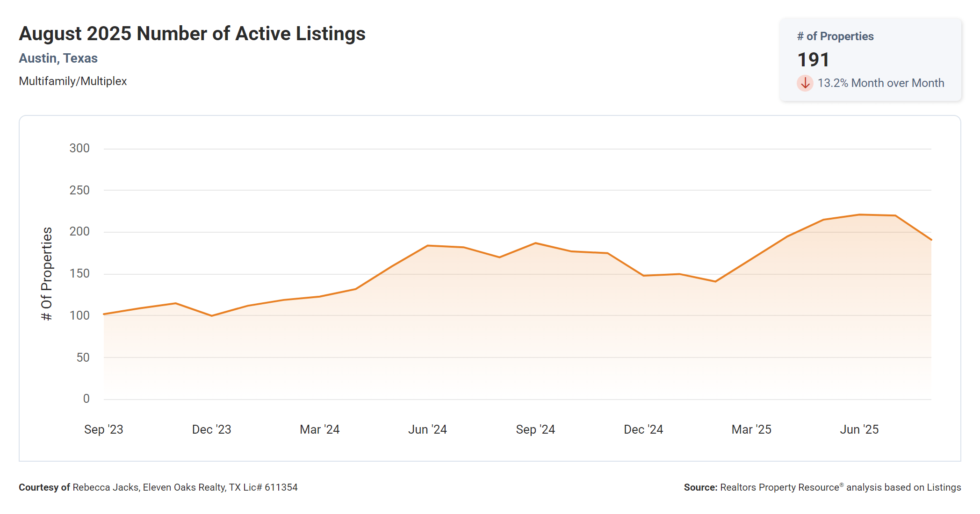
Task: Click the Mar '24 x-axis label
Action: (x=319, y=429)
